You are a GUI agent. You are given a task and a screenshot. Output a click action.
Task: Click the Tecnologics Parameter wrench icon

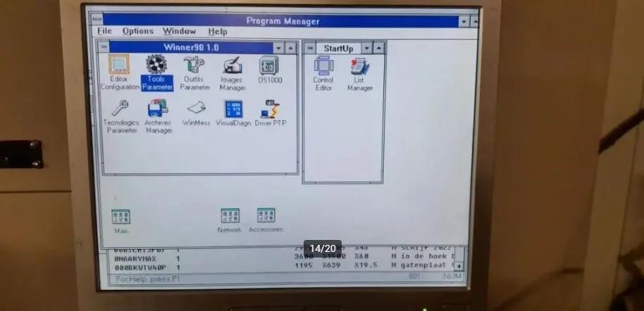120,109
